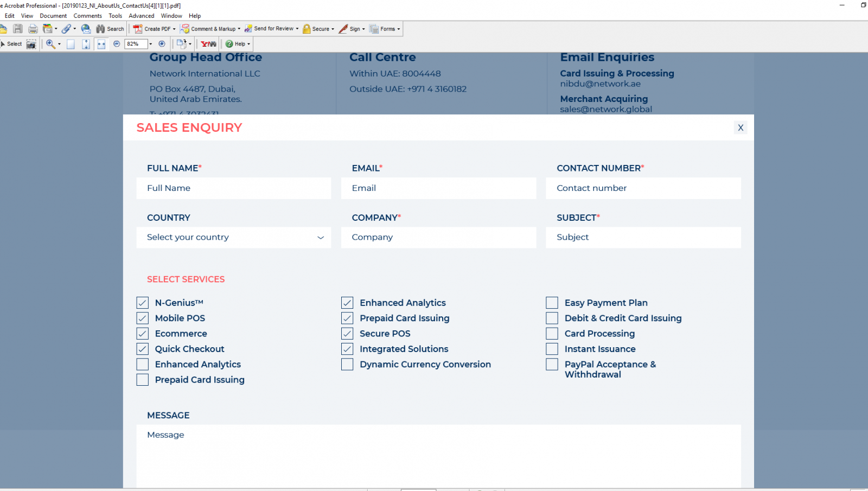Click the Email globe icon
868x491 pixels.
click(86, 29)
